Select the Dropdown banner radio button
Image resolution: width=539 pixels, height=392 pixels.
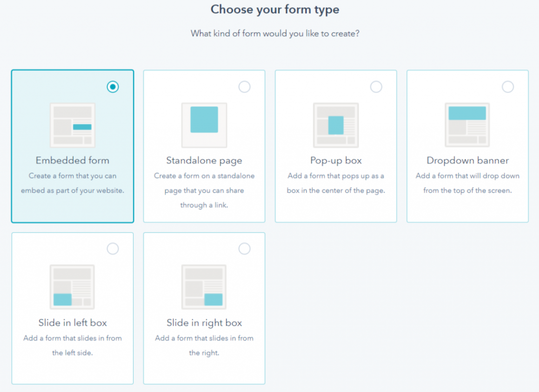point(507,87)
